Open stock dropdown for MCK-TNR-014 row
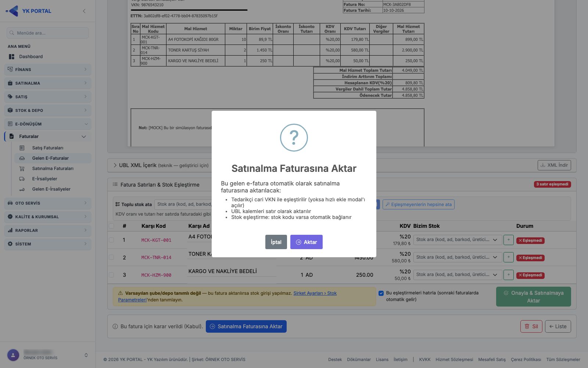Screen dimensions: 588x368 coord(457,257)
